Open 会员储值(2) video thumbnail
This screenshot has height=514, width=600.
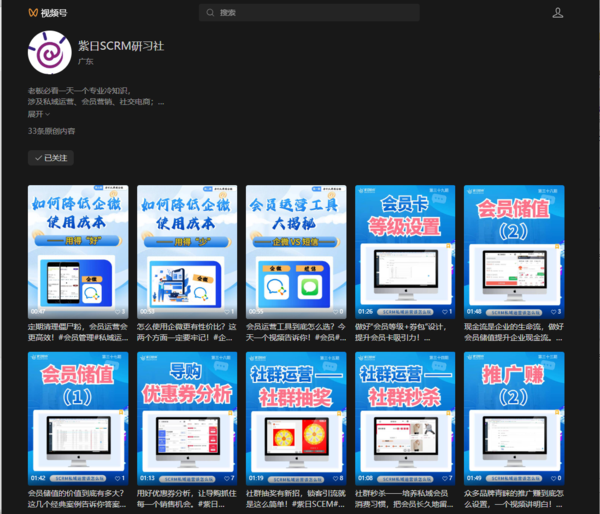[x=514, y=252]
